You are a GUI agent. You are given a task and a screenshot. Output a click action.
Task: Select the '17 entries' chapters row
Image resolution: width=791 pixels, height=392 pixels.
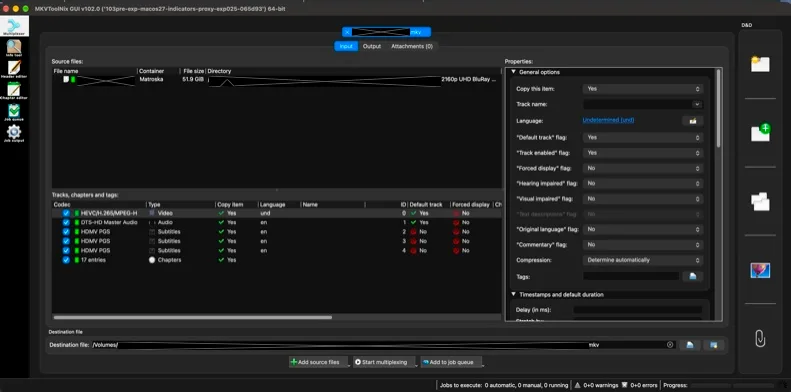(x=276, y=260)
